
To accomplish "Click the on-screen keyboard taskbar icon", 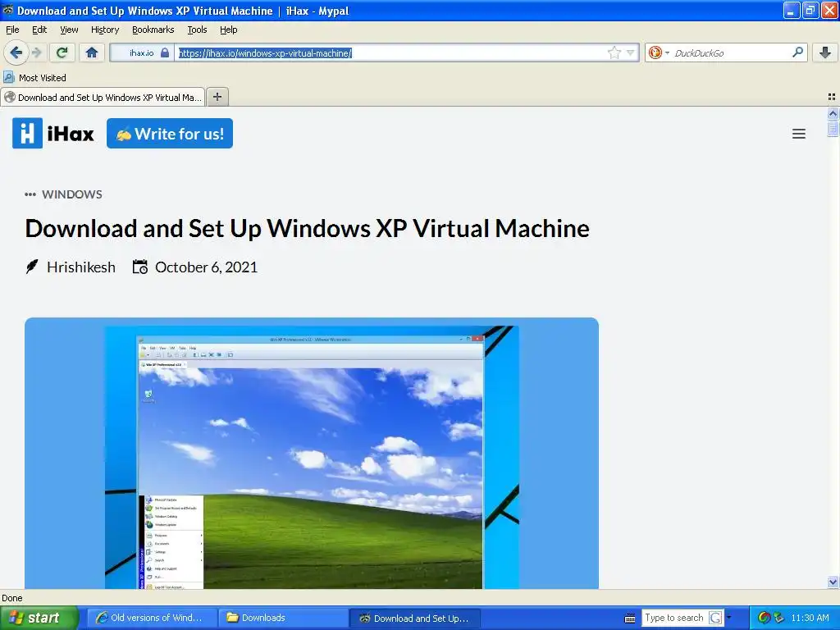I will pyautogui.click(x=630, y=619).
